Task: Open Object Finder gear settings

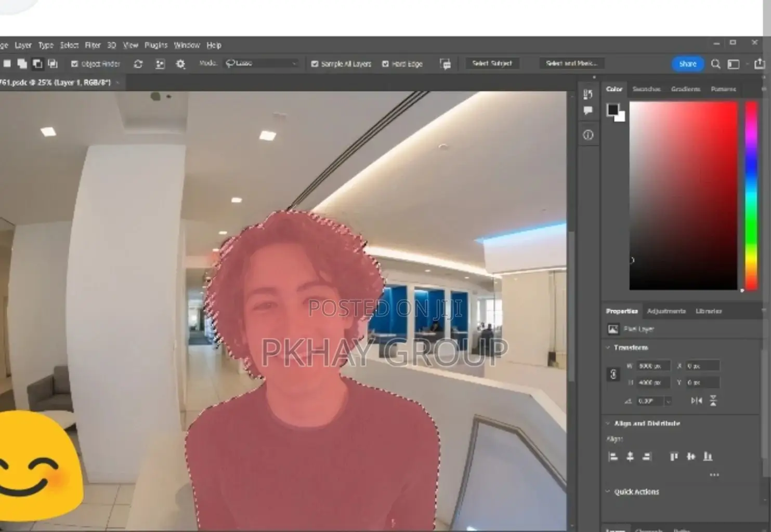Action: [x=180, y=64]
